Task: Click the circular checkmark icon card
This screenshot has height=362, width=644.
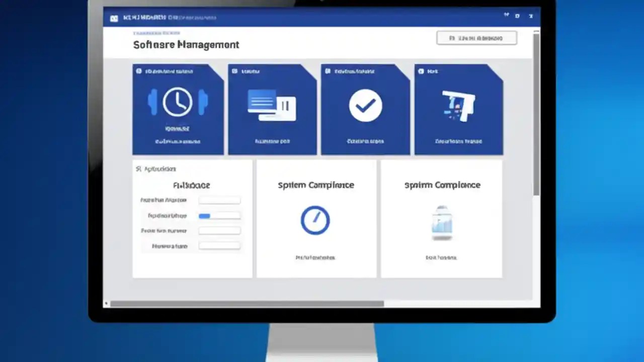Action: [366, 105]
